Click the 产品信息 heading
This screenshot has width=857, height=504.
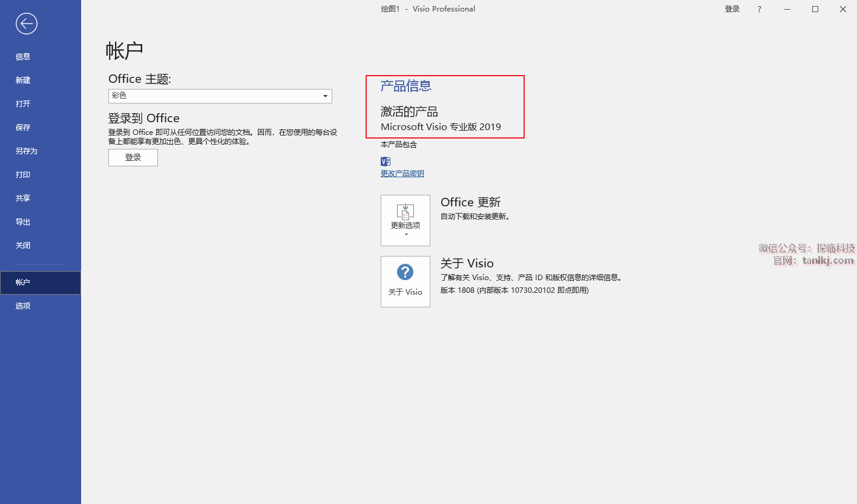[406, 86]
